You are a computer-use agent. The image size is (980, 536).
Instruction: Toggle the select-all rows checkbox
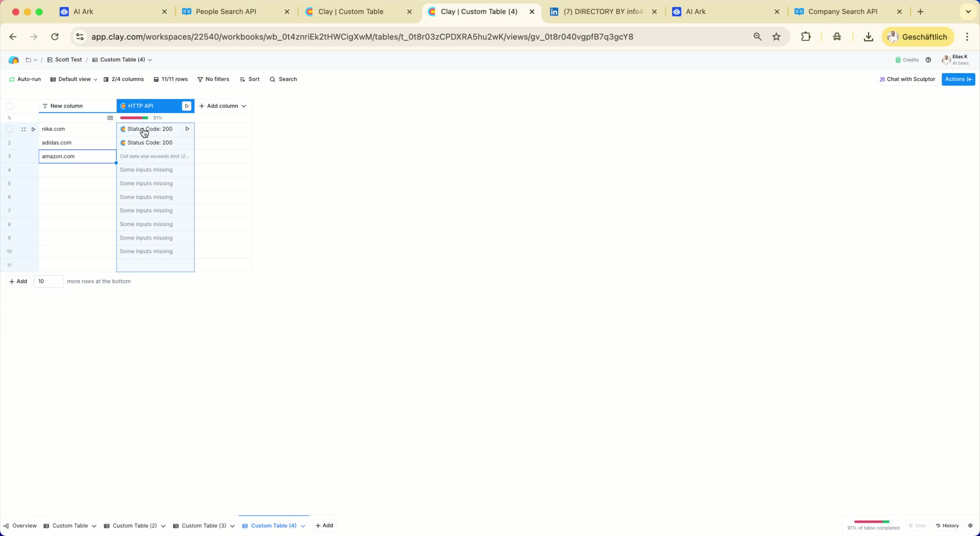[10, 106]
